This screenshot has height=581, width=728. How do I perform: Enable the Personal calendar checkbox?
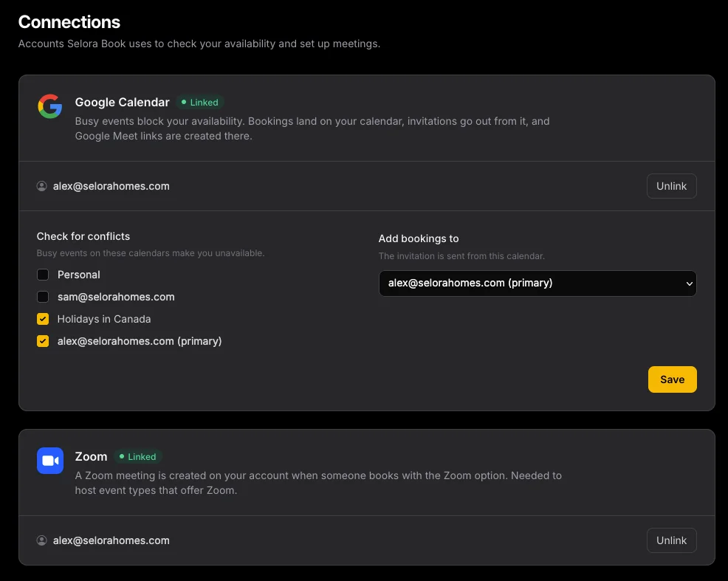tap(43, 275)
